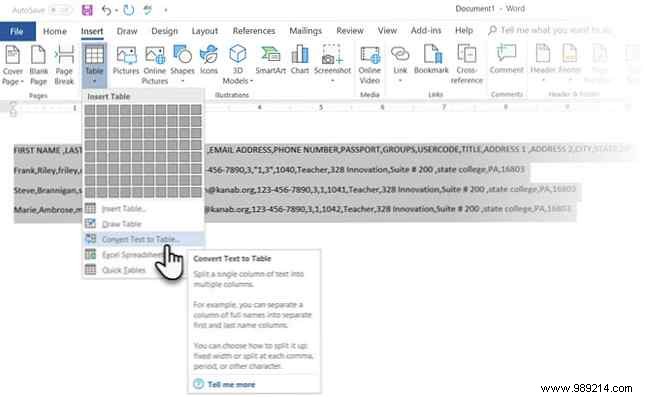Image resolution: width=647 pixels, height=397 pixels.
Task: Insert a Blank Page
Action: (x=38, y=66)
